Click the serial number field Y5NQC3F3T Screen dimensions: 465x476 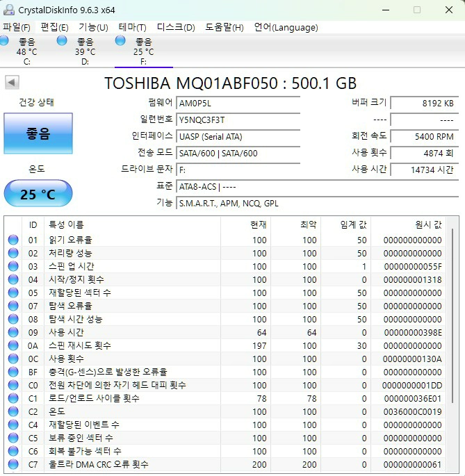[238, 120]
